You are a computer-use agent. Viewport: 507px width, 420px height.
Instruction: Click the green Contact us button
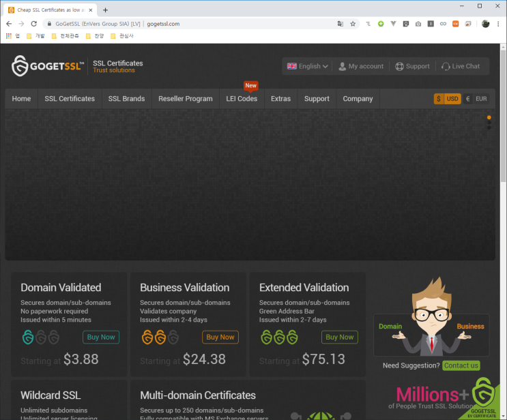point(461,365)
